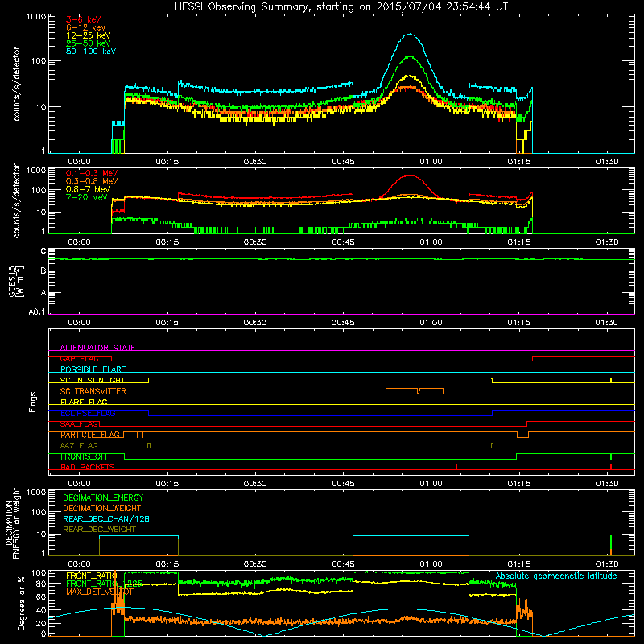Click the GAP_FLAG label
The image size is (644, 644).
point(79,358)
